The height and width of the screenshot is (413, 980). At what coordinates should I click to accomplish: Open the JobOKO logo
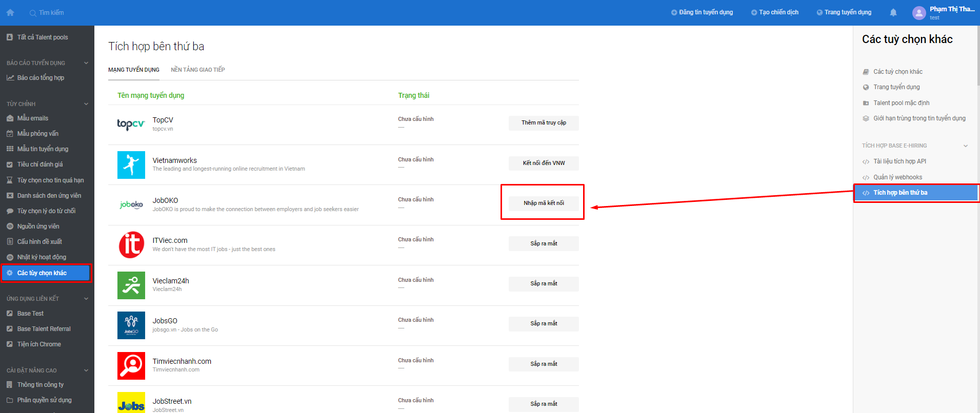131,205
